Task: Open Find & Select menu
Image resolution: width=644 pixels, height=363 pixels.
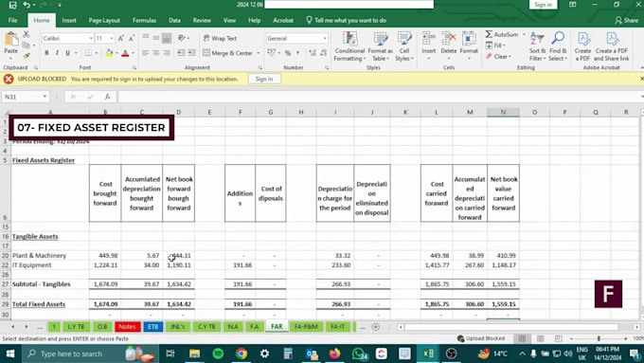Action: [x=558, y=46]
